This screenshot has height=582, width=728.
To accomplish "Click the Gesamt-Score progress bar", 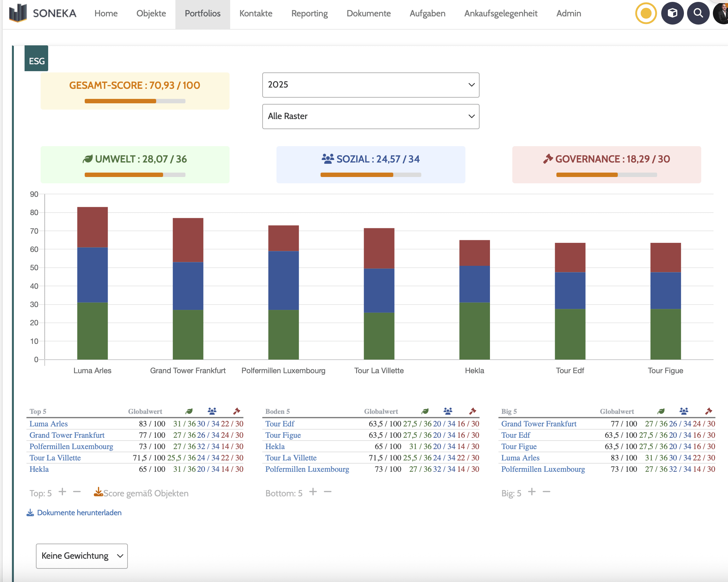I will (x=135, y=101).
